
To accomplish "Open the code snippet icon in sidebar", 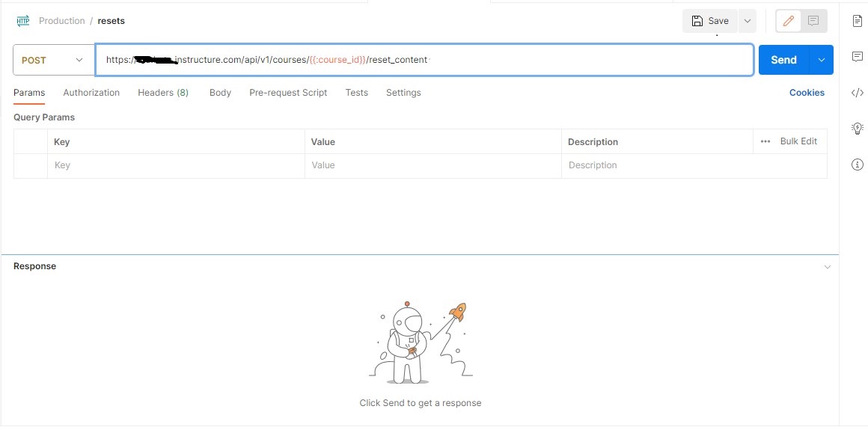I will click(x=857, y=93).
